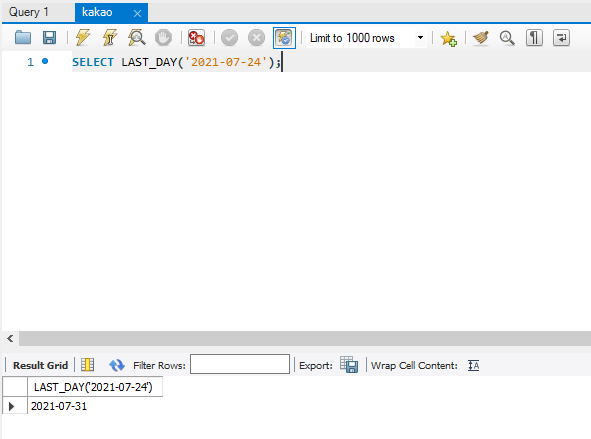Toggle invisible characters with the pilcrow icon

(534, 38)
